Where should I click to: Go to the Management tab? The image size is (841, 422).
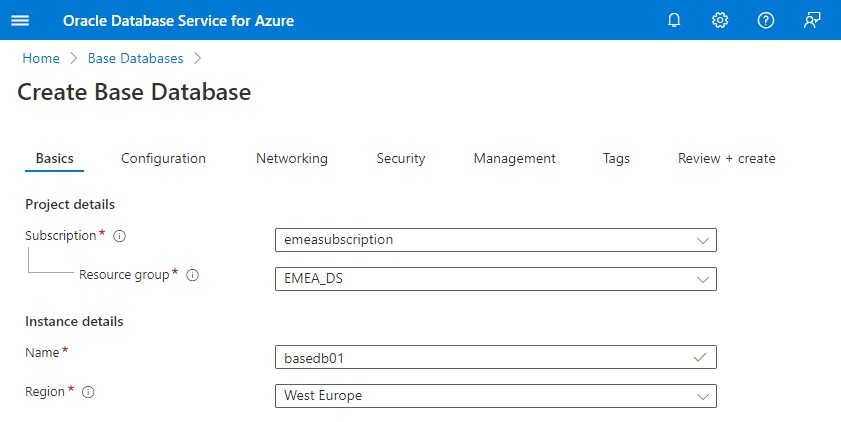click(x=514, y=158)
